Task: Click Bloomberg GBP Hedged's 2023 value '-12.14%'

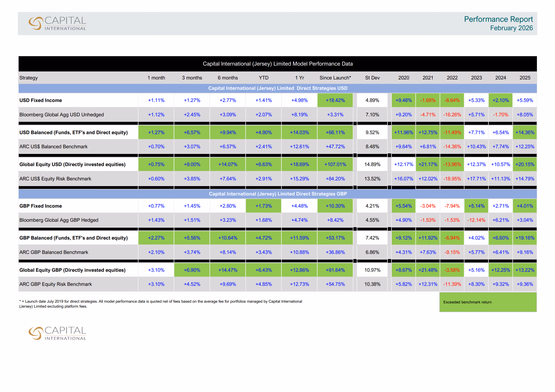Action: 476,220
